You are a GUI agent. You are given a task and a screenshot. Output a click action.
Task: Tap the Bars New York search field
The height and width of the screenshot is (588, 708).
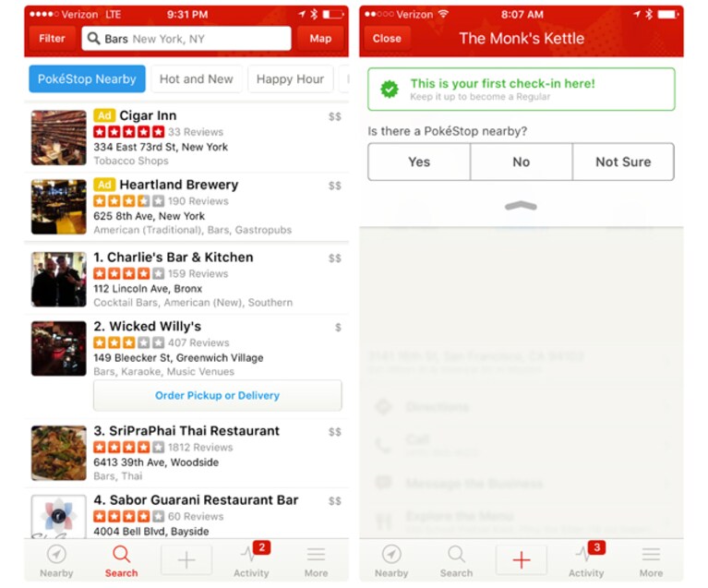click(186, 39)
